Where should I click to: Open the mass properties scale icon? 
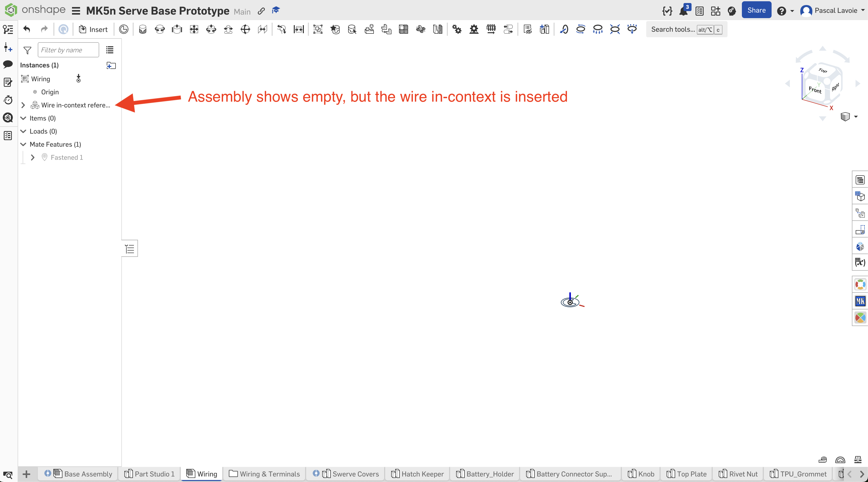(858, 459)
